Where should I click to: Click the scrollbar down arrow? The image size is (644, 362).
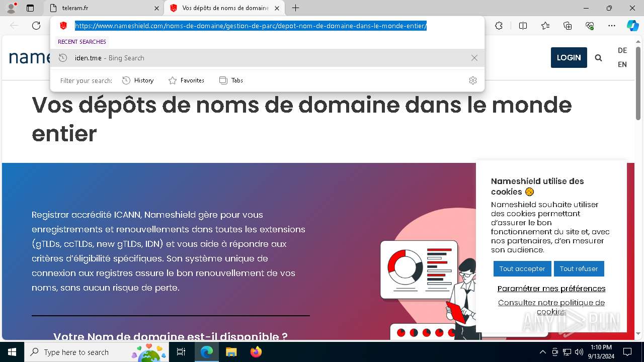tap(638, 333)
